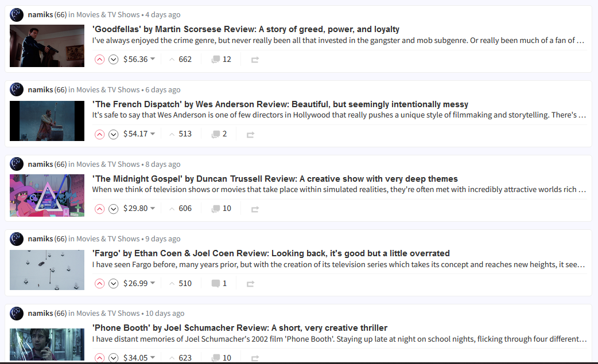
Task: Downvote the Goodfellas review post
Action: (x=113, y=60)
